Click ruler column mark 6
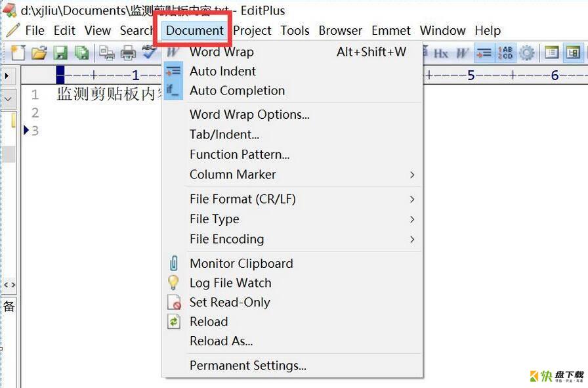 coord(555,75)
